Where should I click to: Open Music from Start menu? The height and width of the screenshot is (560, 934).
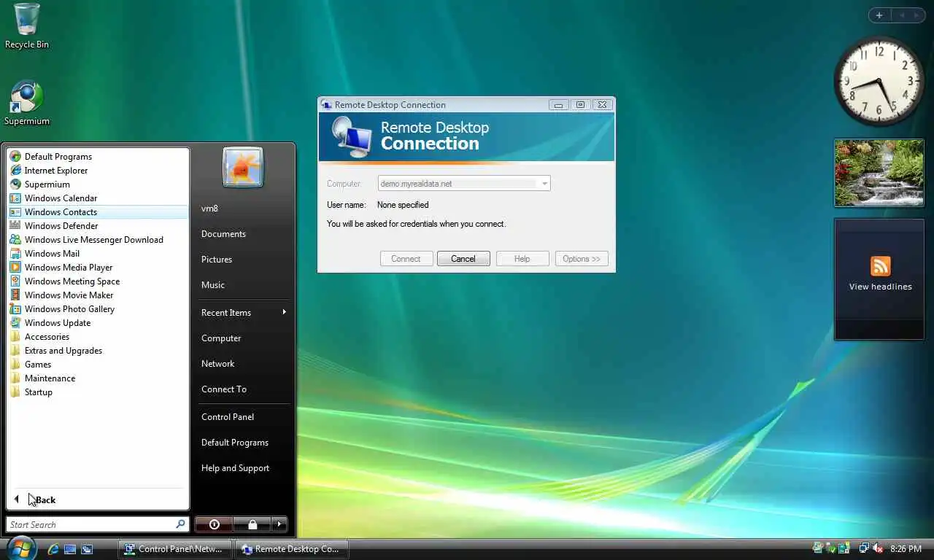[242, 285]
